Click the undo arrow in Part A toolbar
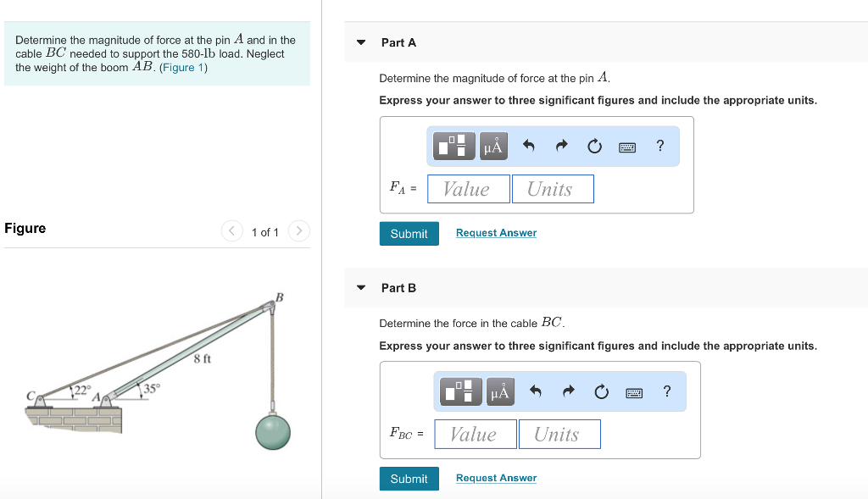 [x=528, y=147]
